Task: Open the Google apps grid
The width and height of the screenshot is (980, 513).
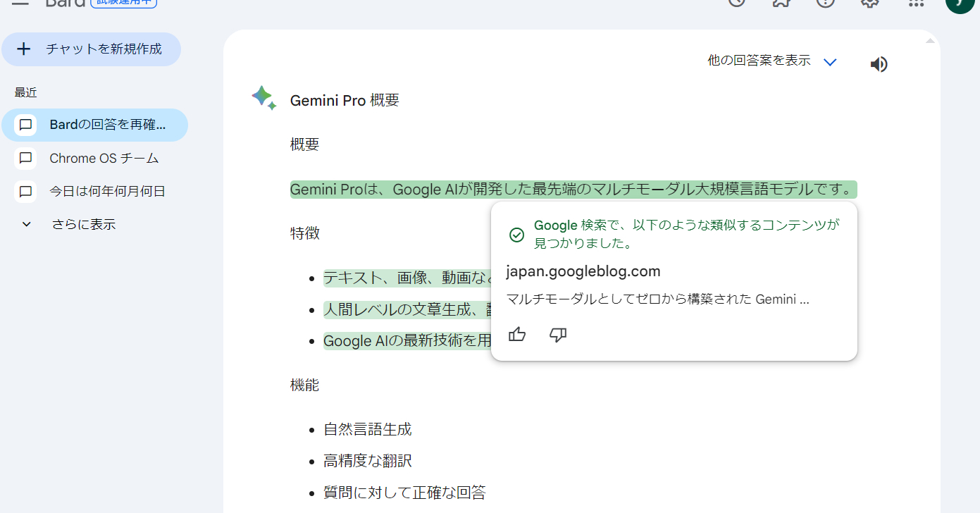Action: pos(915,4)
